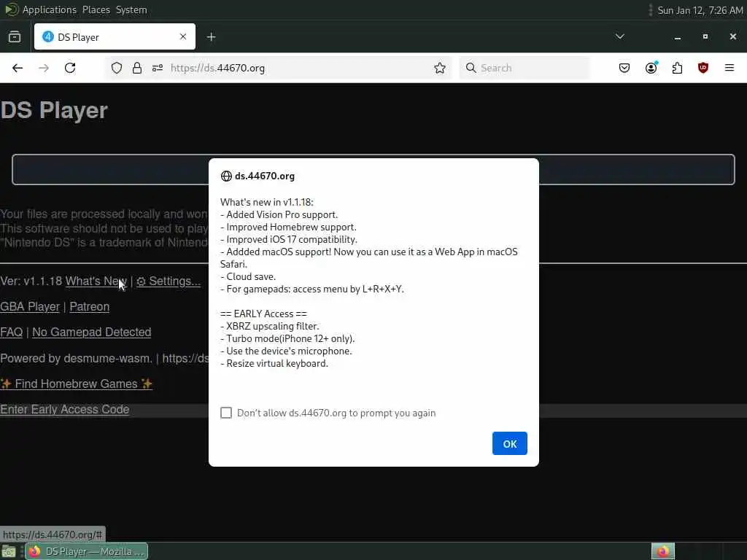The width and height of the screenshot is (747, 560).
Task: Click the MATE logo icon in top panel
Action: tap(12, 9)
